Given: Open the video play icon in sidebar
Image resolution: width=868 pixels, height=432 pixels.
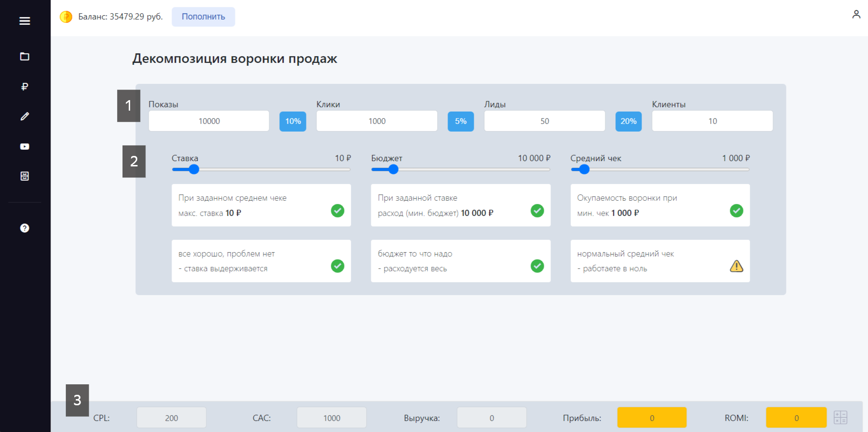Looking at the screenshot, I should coord(25,146).
